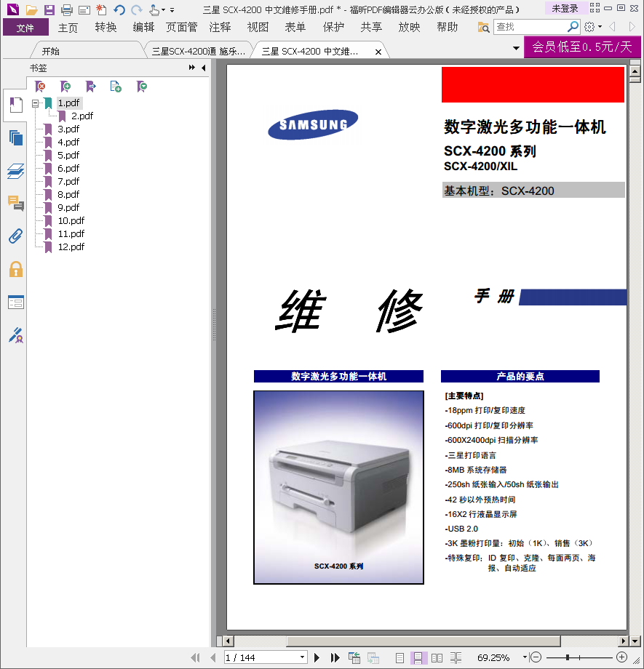This screenshot has width=644, height=669.
Task: Switch to 三星SCX-4200通 施乐 document tab
Action: coord(199,52)
